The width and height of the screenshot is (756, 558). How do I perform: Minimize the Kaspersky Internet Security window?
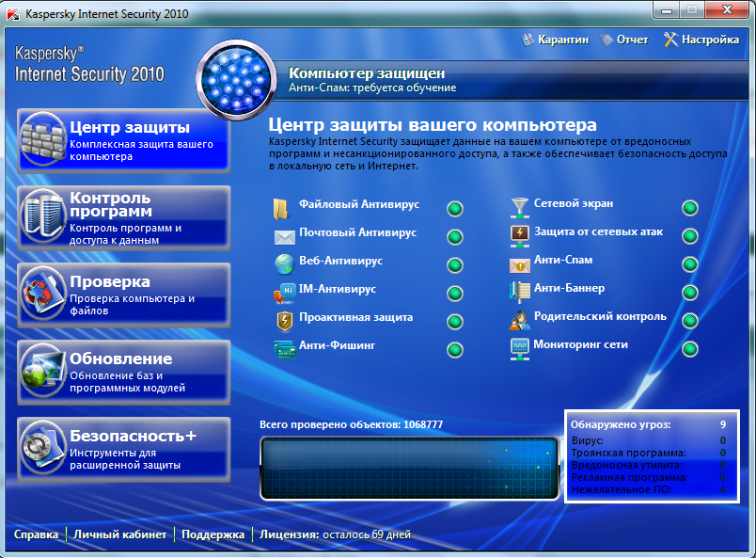[667, 10]
